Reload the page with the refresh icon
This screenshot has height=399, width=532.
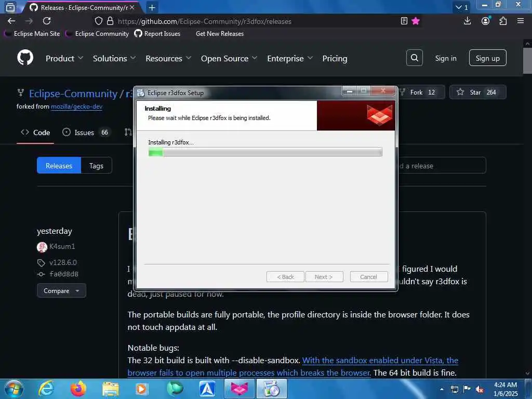47,21
